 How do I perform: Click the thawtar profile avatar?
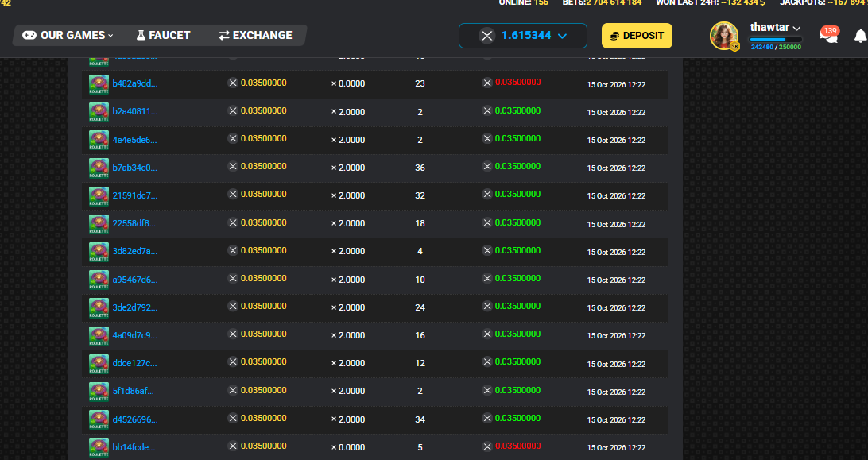point(724,36)
